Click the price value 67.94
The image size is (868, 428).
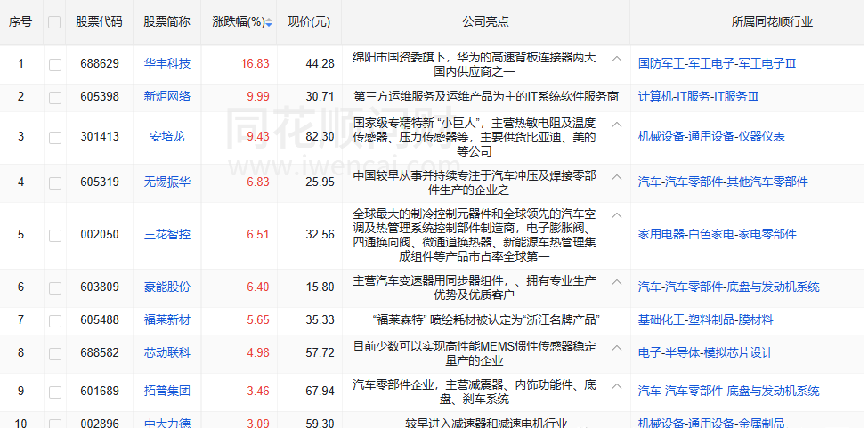pyautogui.click(x=320, y=392)
